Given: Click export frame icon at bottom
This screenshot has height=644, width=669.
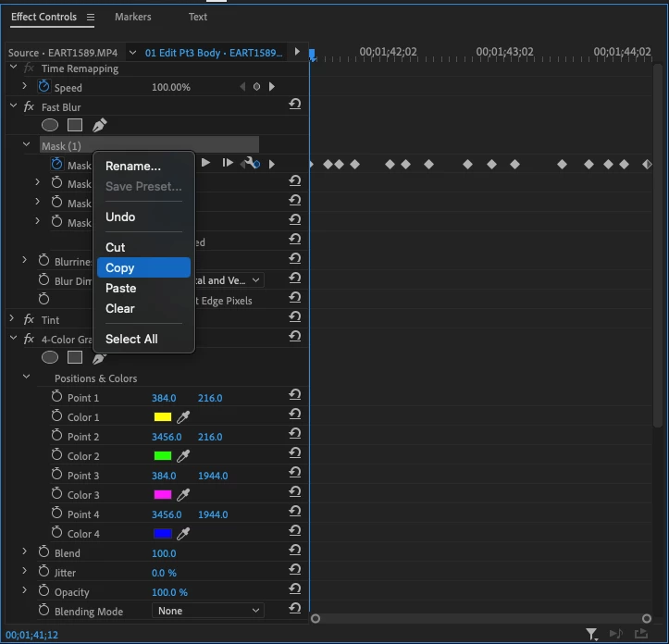Looking at the screenshot, I should (x=641, y=634).
